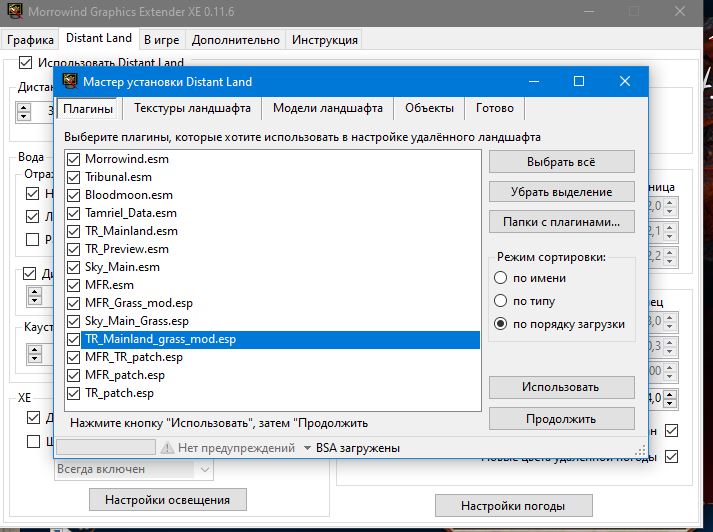Switch to 'Плагины' tab
The image size is (713, 532).
(88, 109)
